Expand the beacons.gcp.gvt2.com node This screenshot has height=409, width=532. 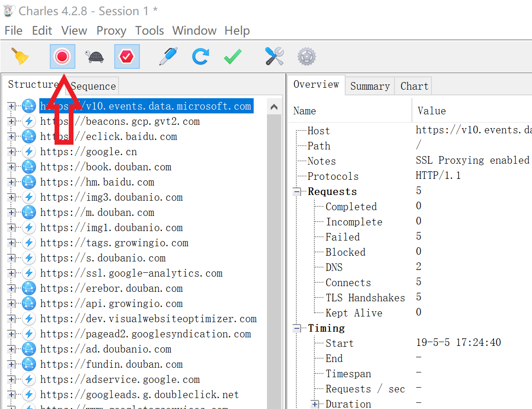(11, 121)
